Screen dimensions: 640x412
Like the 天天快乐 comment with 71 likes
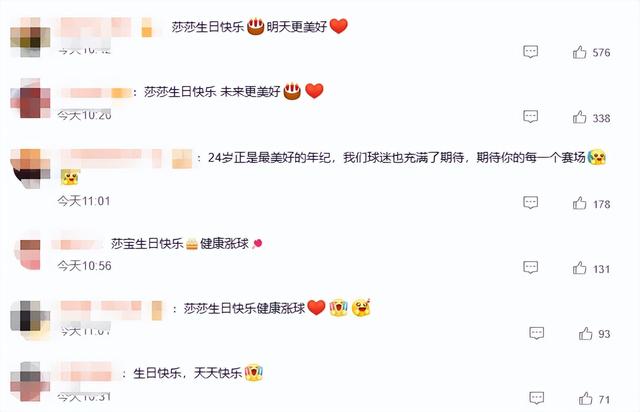coord(585,399)
